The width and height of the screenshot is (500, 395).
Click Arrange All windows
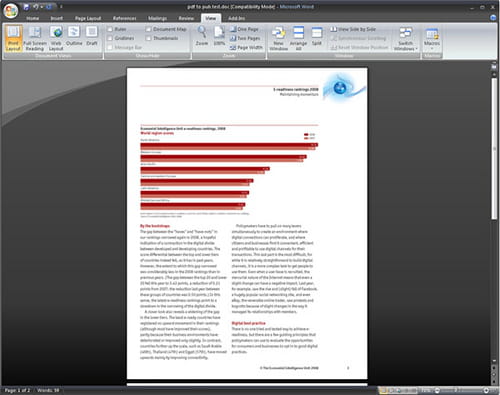(x=298, y=38)
